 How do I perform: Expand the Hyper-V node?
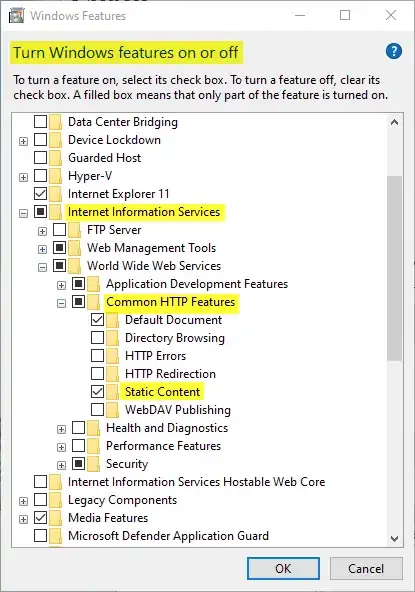pos(23,177)
